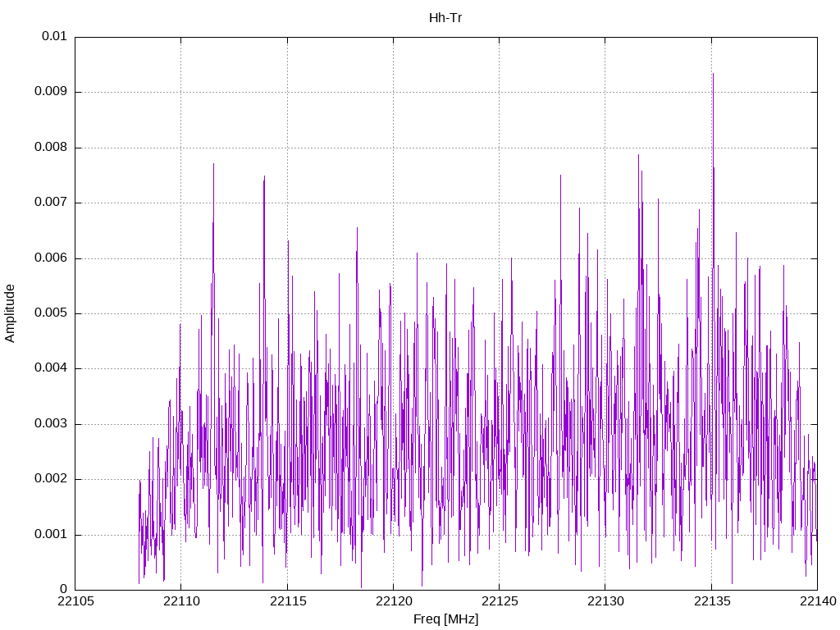840x630 pixels.
Task: Click the plot title "Hh-Tr"
Action: point(445,18)
